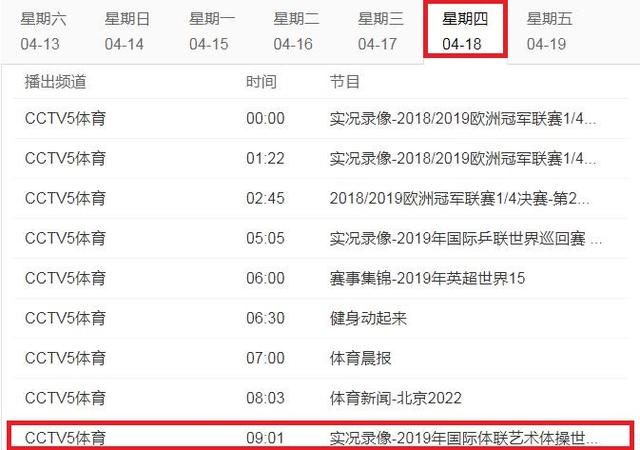Click CCTV5体育 in the 06:30 row
The height and width of the screenshot is (450, 640).
(x=65, y=318)
